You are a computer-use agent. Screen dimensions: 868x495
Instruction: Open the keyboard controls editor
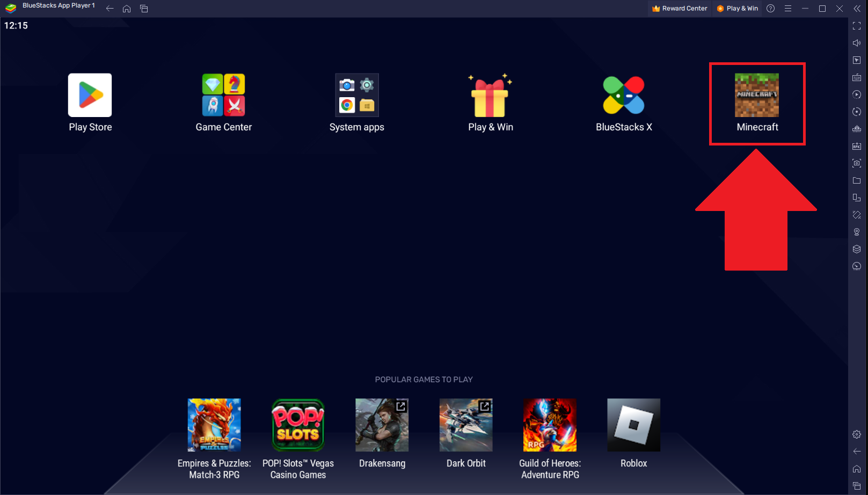(857, 77)
